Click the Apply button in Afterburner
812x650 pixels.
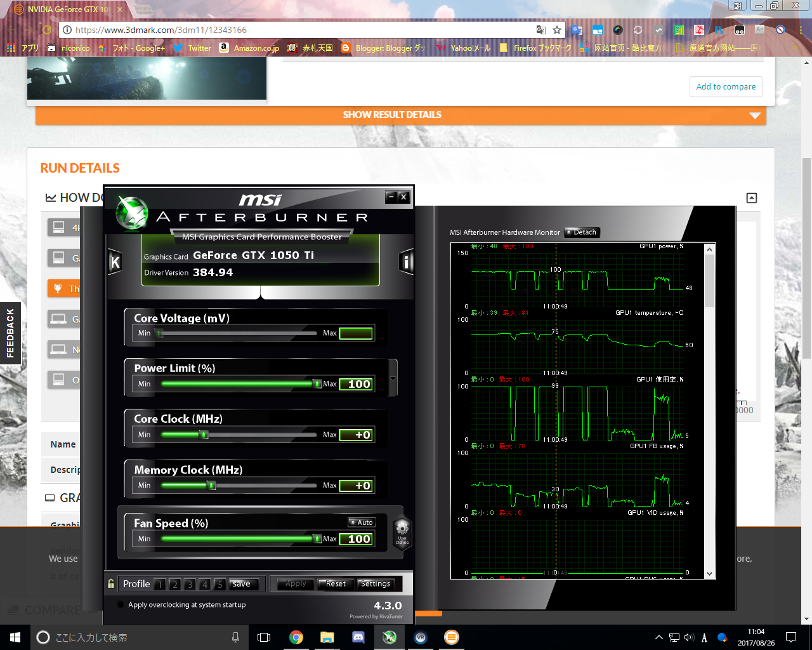coord(296,584)
